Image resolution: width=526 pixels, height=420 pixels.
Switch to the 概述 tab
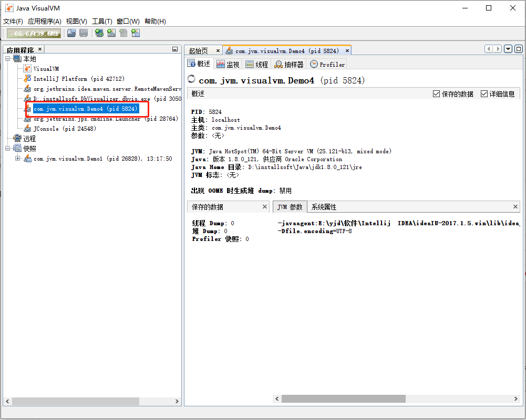point(199,64)
